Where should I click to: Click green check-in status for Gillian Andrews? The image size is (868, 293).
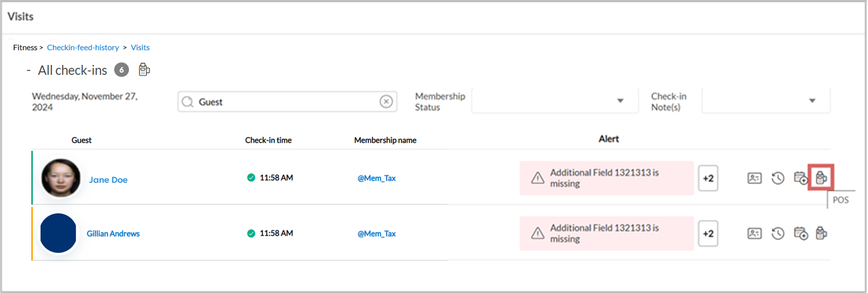[x=251, y=233]
